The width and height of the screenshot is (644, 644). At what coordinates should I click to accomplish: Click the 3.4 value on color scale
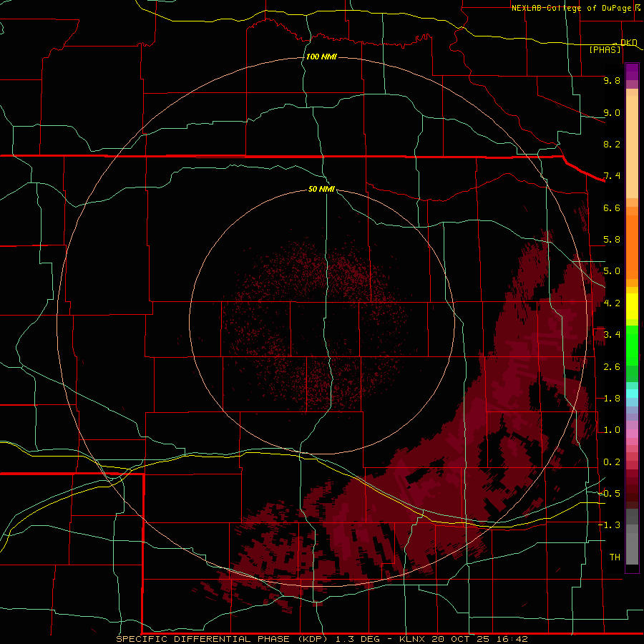612,335
